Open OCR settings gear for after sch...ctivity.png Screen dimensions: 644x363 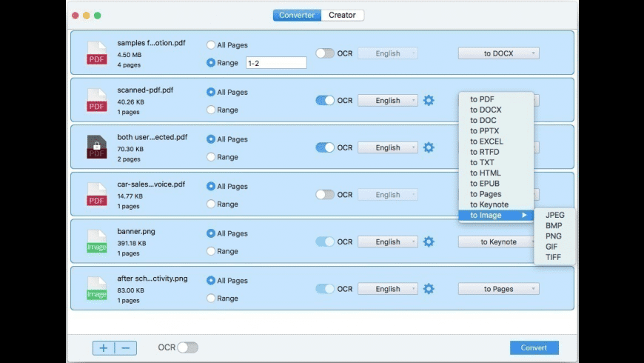point(429,289)
